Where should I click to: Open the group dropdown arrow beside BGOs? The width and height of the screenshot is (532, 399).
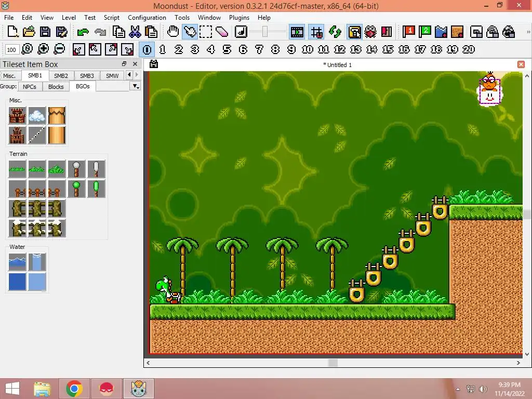136,87
